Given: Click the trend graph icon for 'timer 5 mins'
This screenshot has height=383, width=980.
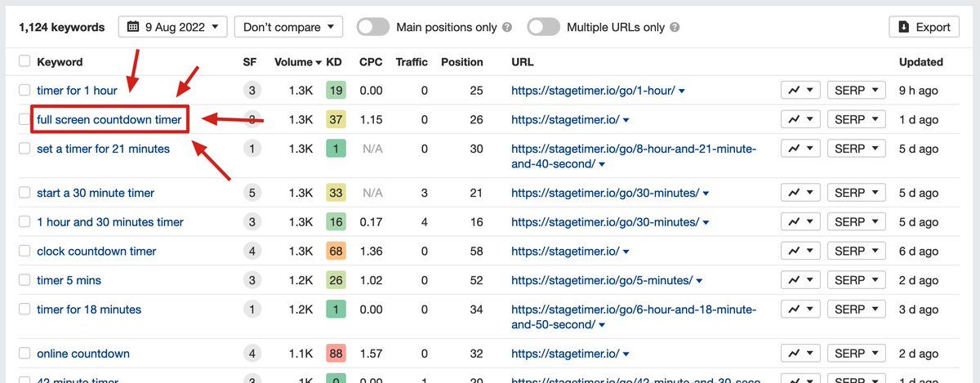Looking at the screenshot, I should click(799, 280).
